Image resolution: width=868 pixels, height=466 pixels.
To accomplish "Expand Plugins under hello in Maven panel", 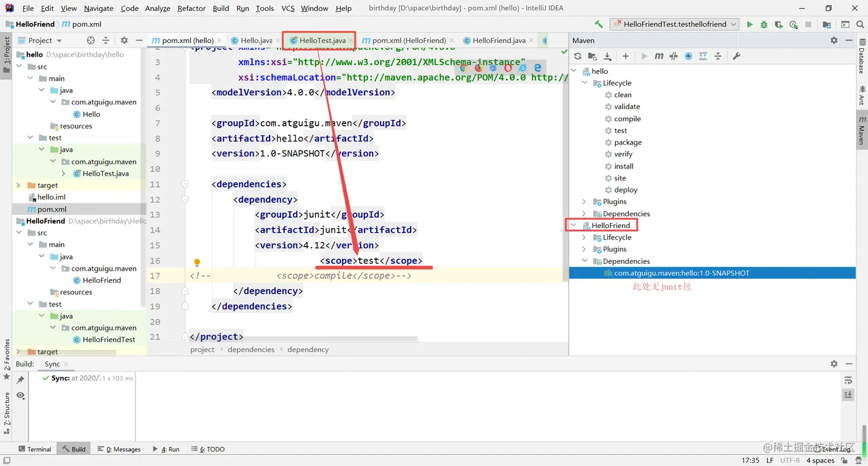I will coord(585,202).
